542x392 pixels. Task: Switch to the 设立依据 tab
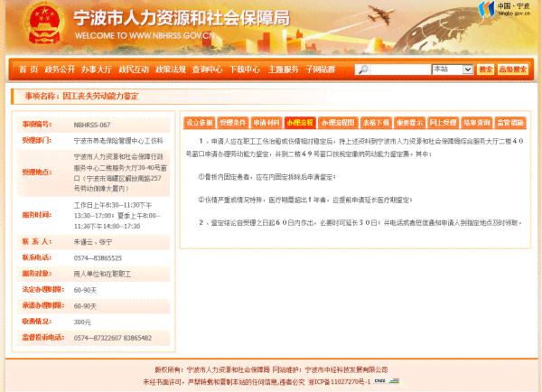pyautogui.click(x=200, y=123)
